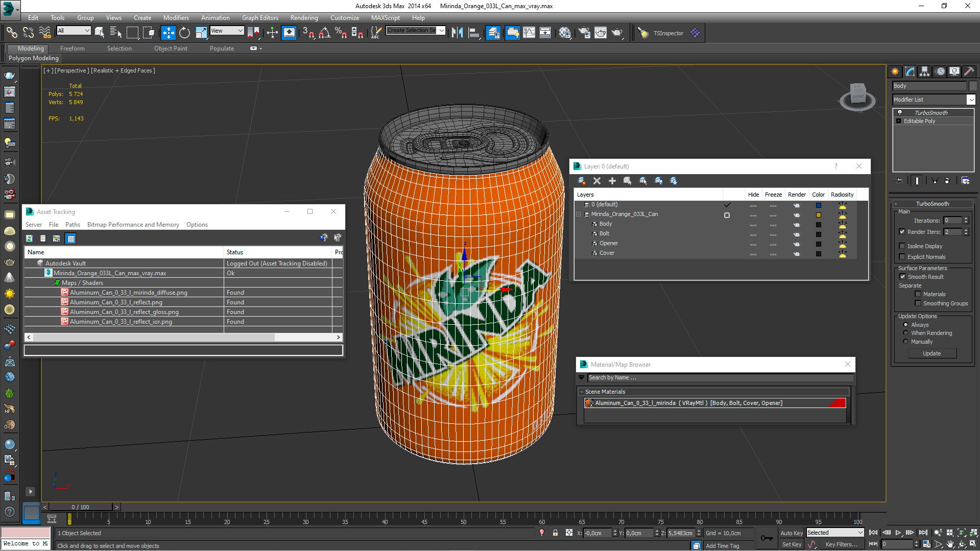The width and height of the screenshot is (980, 551).
Task: Open the Rendering menu
Action: click(304, 17)
